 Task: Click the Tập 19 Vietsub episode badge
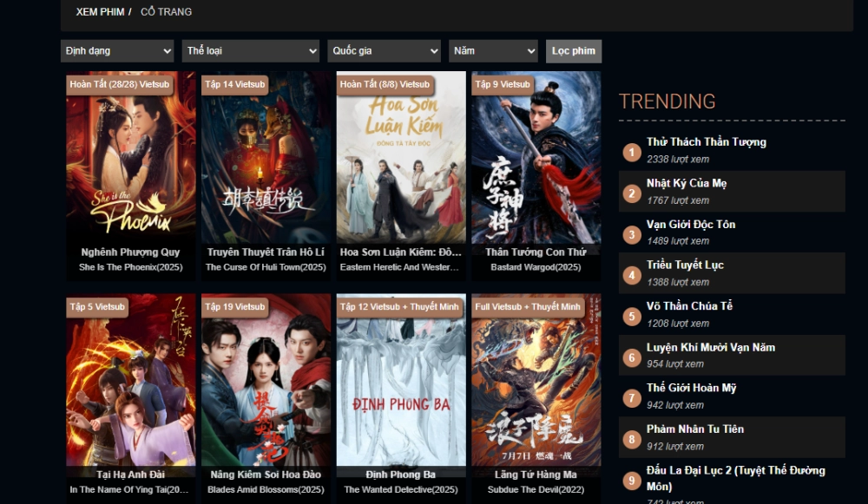[235, 307]
